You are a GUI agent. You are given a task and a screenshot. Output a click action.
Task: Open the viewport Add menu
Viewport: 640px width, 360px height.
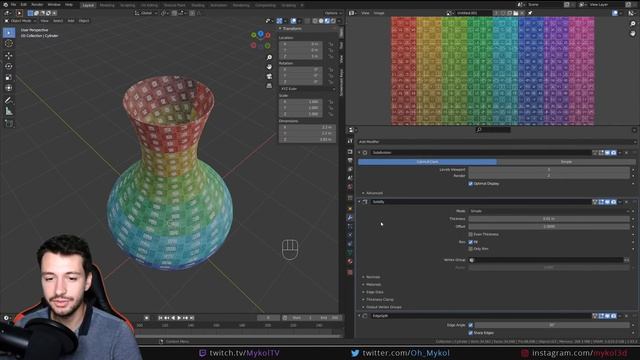tap(71, 20)
